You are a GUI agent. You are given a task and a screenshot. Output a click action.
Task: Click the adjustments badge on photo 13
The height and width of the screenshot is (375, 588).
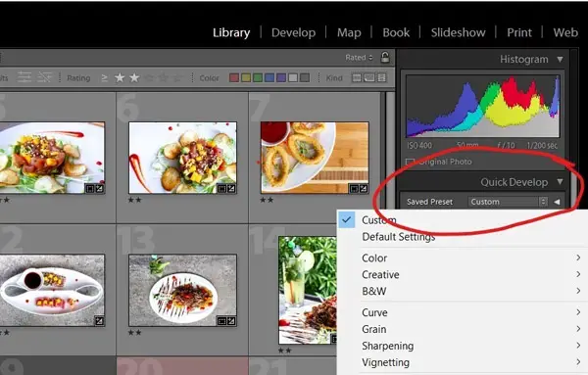pyautogui.click(x=231, y=321)
